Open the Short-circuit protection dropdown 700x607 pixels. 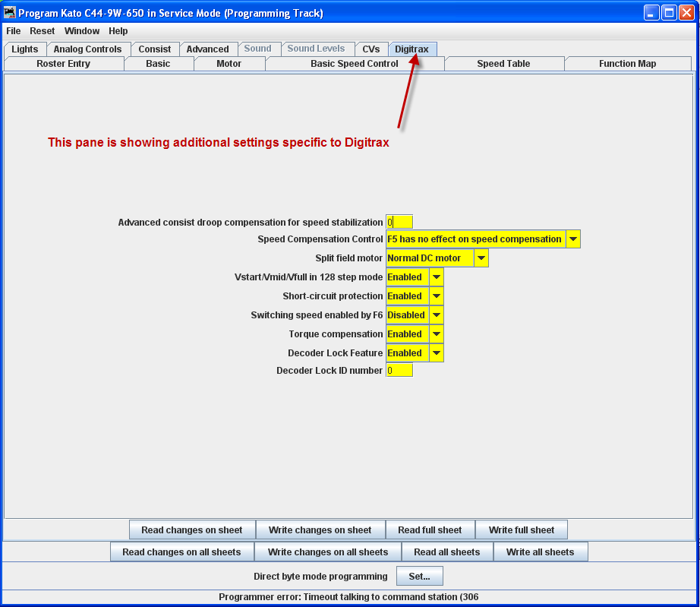click(x=436, y=296)
